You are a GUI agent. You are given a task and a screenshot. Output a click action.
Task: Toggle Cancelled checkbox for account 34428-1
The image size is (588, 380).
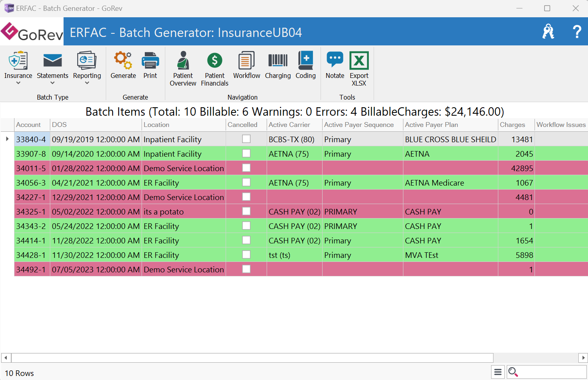[x=246, y=254]
